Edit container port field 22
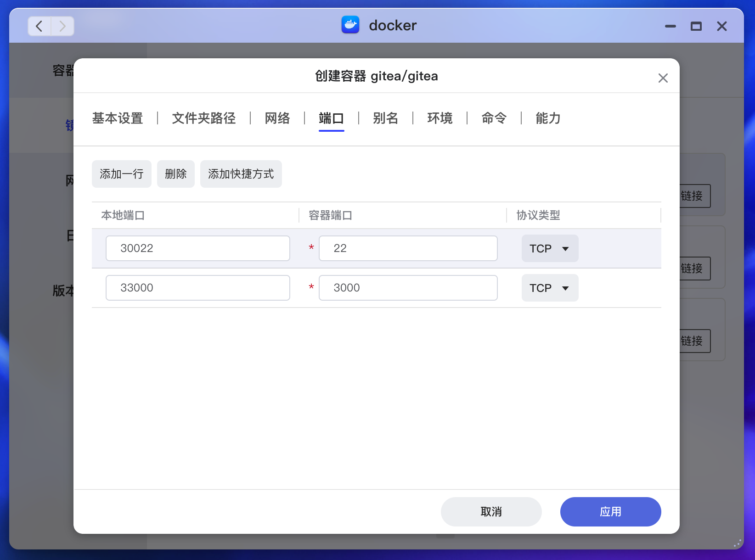The image size is (755, 560). click(x=408, y=248)
